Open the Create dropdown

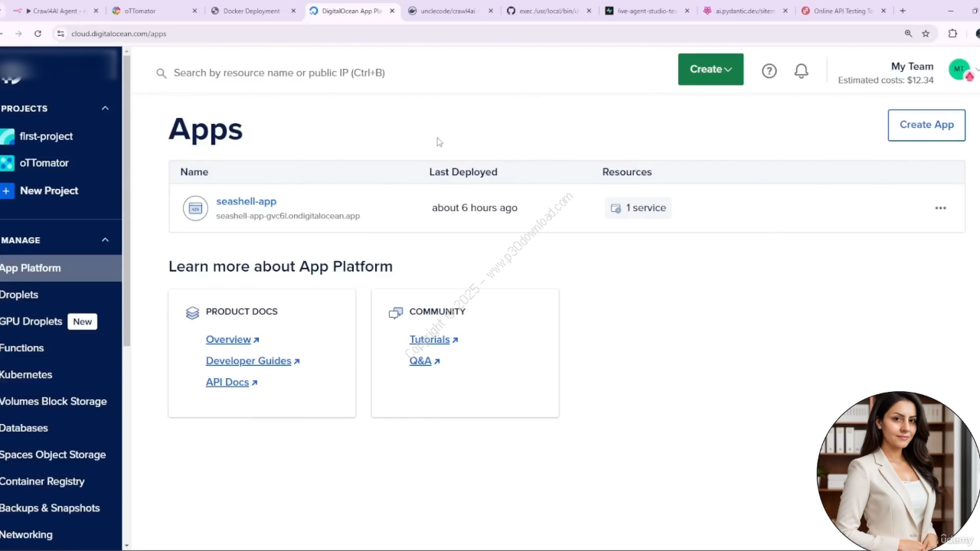[710, 69]
